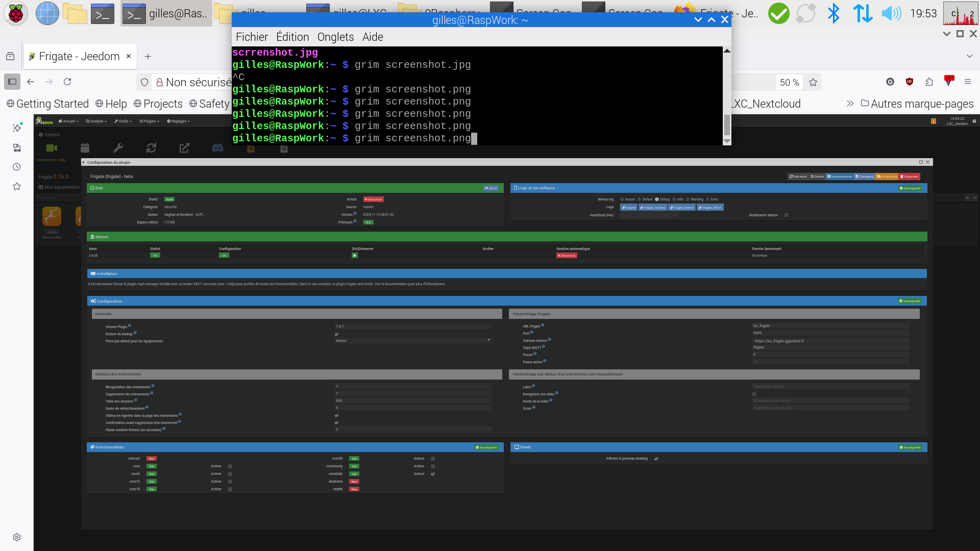Click the Frigate camera icon in Gestion
Image resolution: width=980 pixels, height=551 pixels.
(x=52, y=148)
